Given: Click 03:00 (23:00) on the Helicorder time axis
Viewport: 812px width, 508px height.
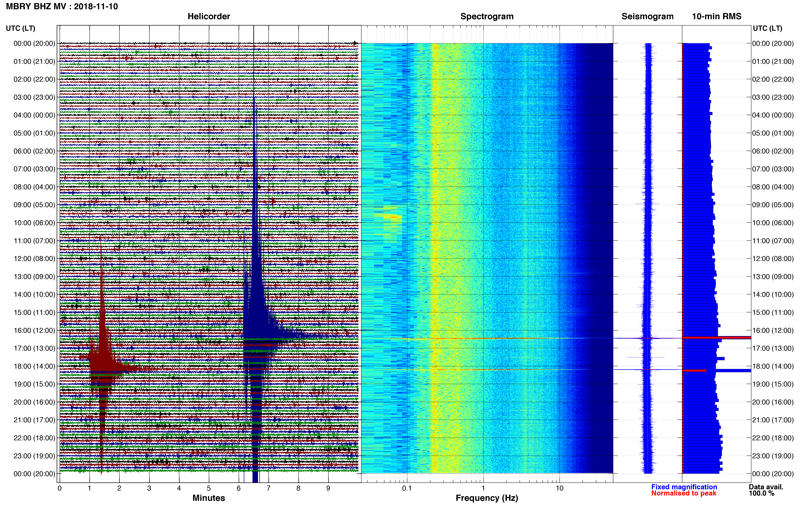Looking at the screenshot, I should pyautogui.click(x=34, y=97).
